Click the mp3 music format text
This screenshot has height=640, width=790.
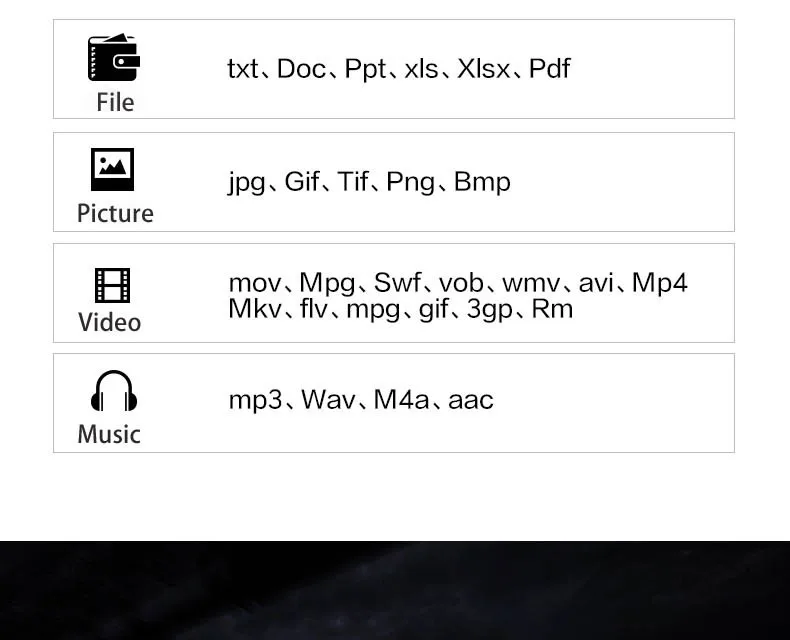point(255,401)
